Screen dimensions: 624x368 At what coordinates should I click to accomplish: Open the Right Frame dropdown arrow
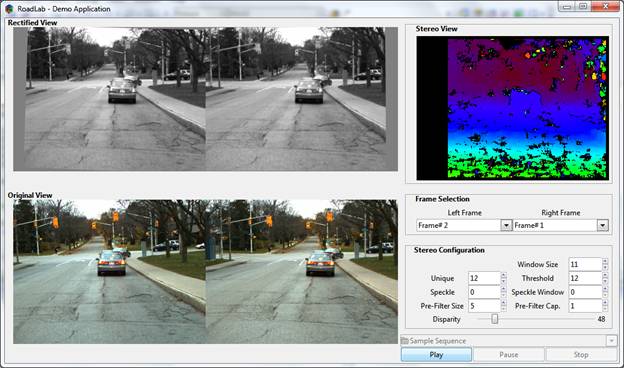[603, 226]
